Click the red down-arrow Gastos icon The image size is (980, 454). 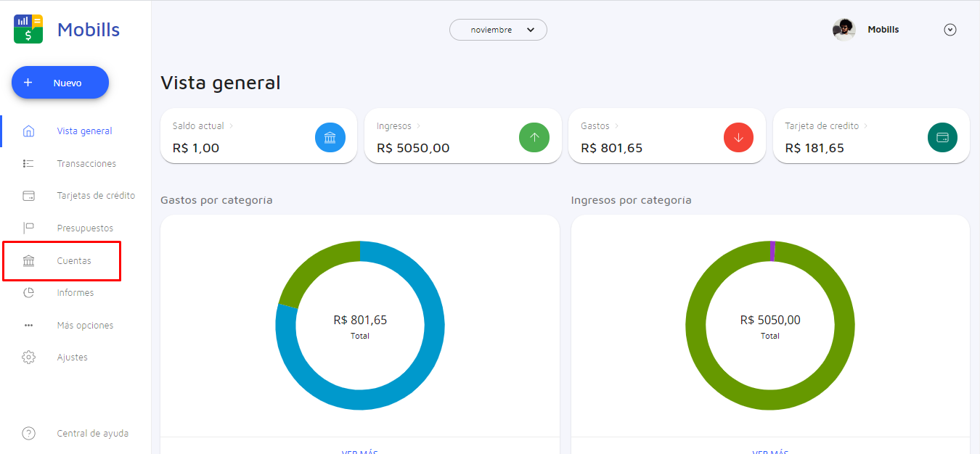(738, 138)
